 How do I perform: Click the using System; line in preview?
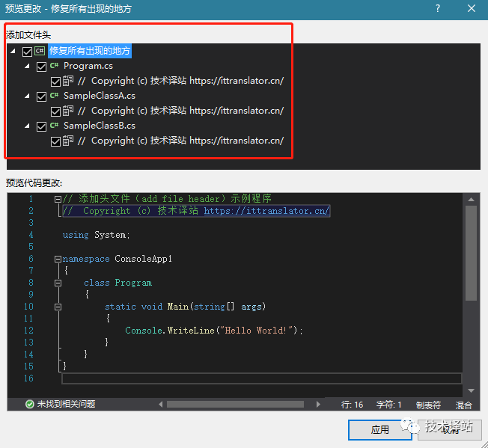tap(96, 235)
